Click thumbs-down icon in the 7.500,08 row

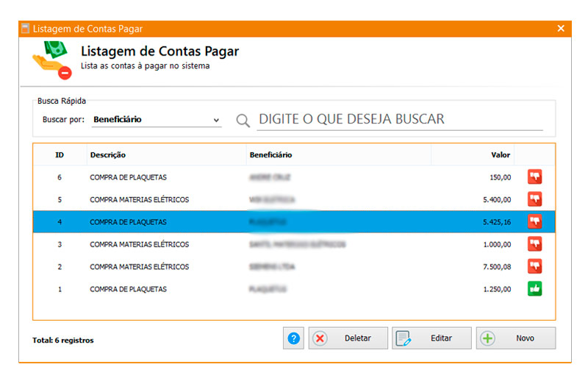(534, 266)
